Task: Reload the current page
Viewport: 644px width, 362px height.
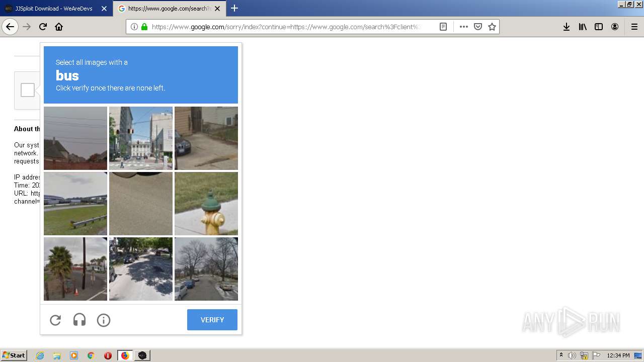Action: pyautogui.click(x=43, y=27)
